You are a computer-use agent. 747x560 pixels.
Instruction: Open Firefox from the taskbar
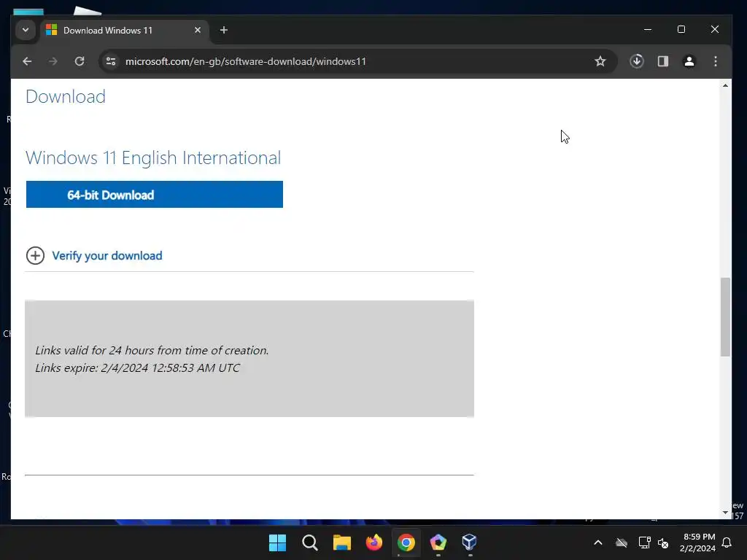(374, 542)
